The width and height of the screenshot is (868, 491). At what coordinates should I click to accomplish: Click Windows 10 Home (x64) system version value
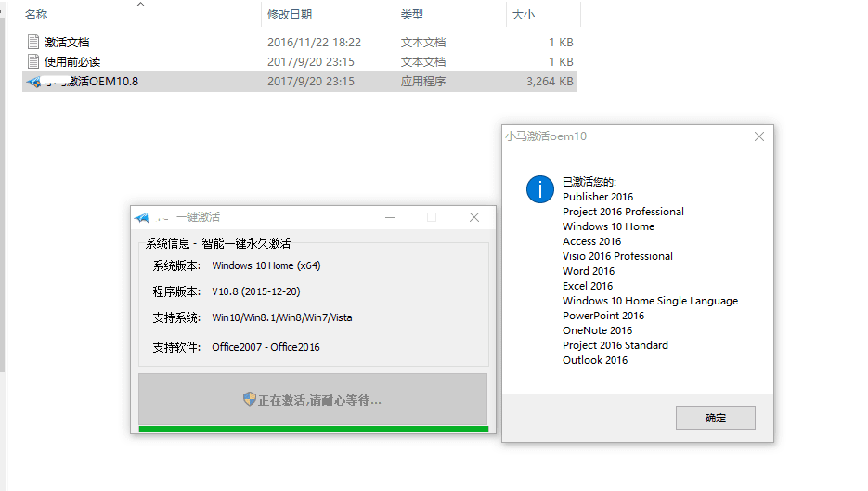pos(266,265)
